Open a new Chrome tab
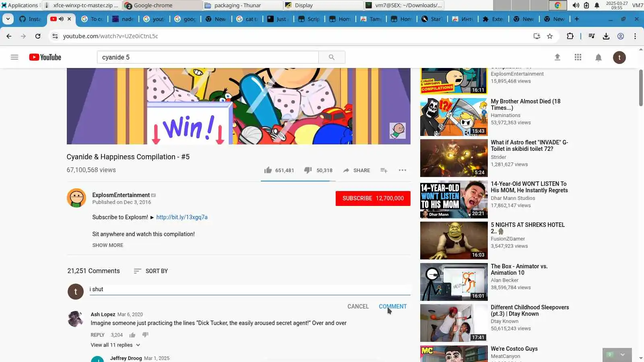The image size is (644, 362). pos(577,19)
